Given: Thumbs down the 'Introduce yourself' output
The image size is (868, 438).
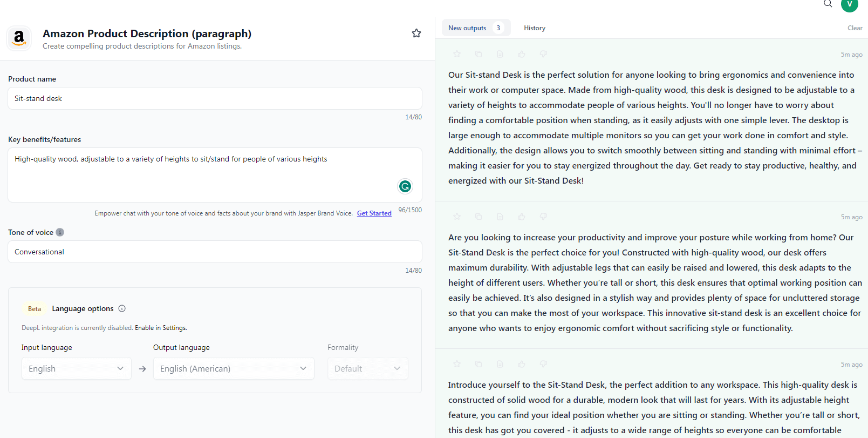Looking at the screenshot, I should click(x=543, y=364).
